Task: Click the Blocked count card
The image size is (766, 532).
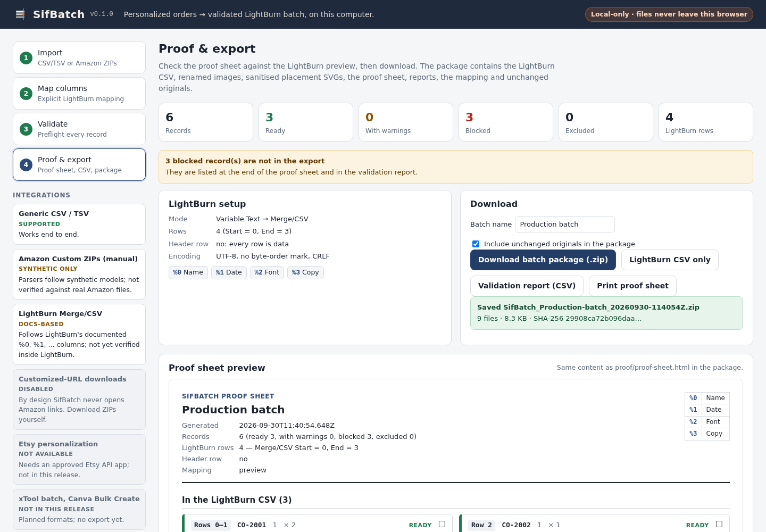Action: pos(506,122)
